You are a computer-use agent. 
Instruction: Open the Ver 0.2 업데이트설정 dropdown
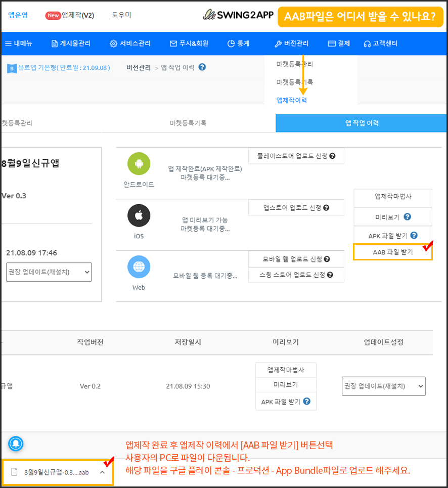[383, 386]
